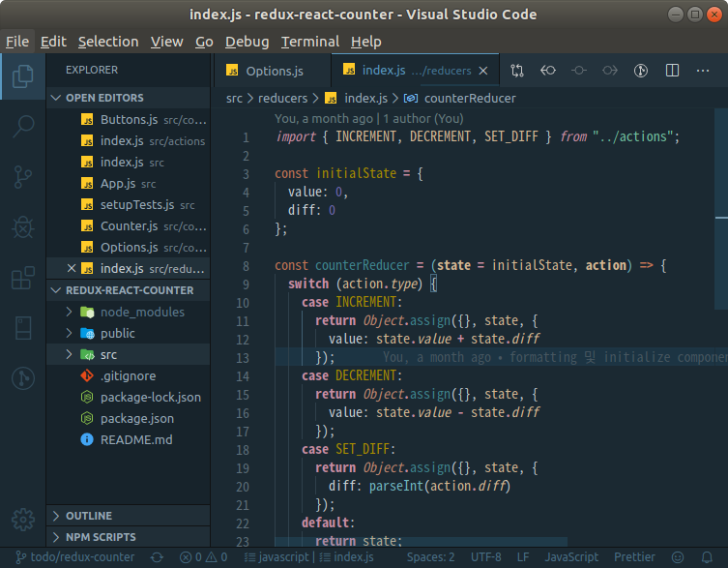Open setupTests.js in Open Editors

(x=129, y=204)
